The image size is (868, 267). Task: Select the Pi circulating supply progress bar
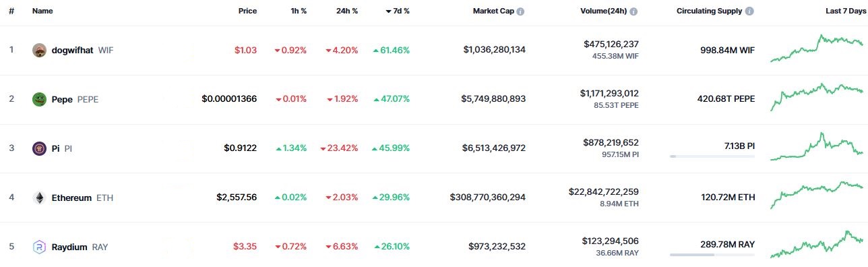coord(712,156)
